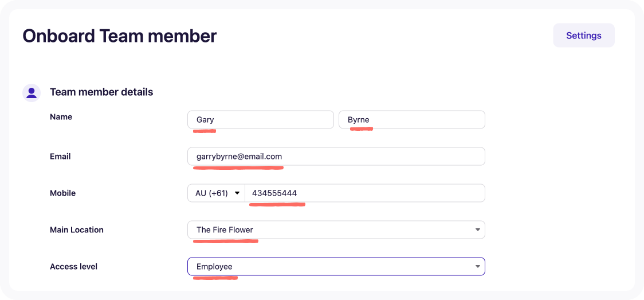Select the Team member details heading

point(101,92)
